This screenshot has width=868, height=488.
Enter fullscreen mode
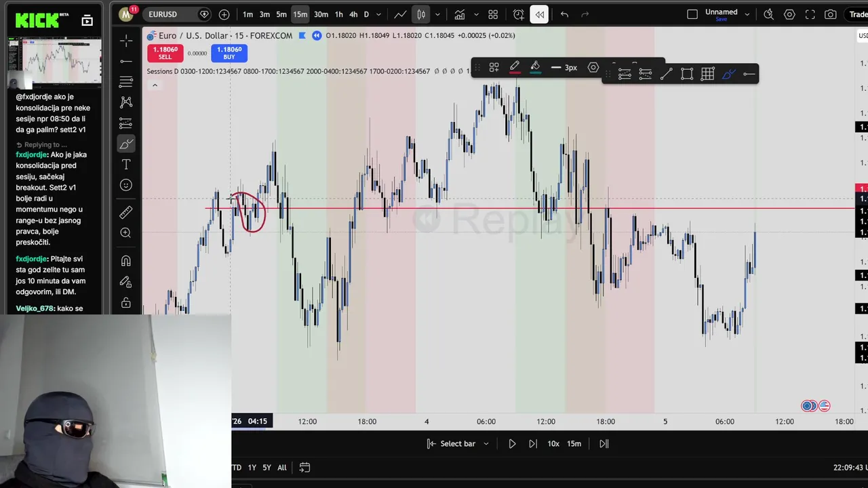coord(810,14)
